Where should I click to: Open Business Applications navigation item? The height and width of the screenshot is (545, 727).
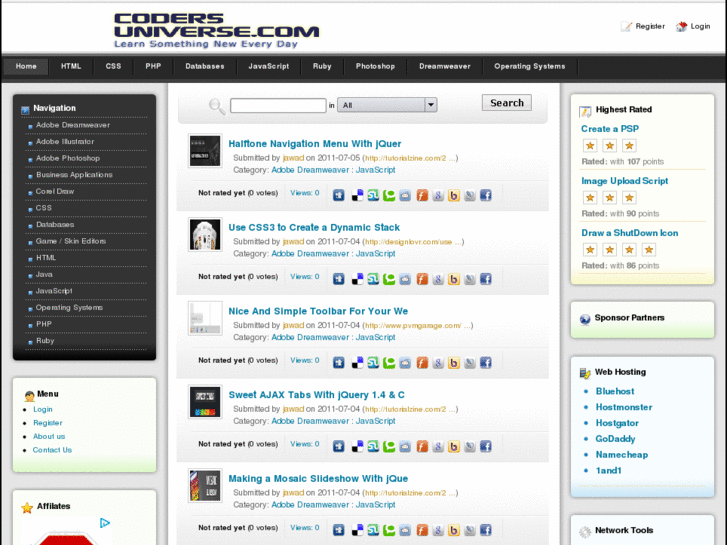click(74, 175)
